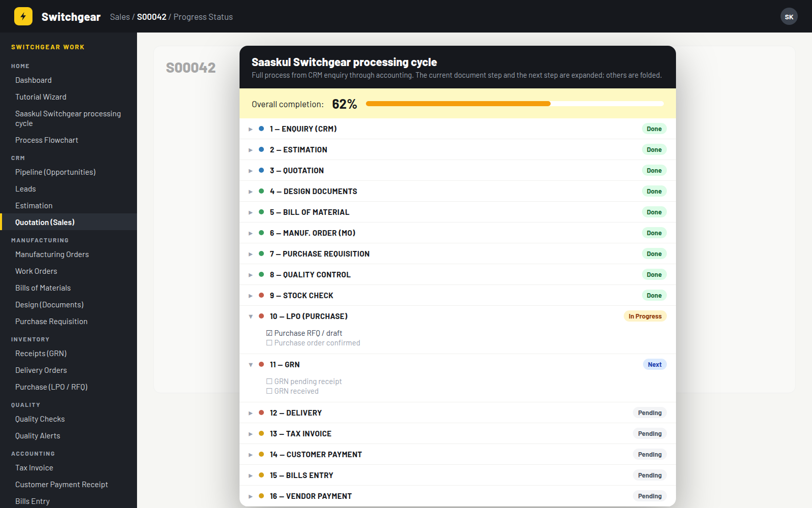The width and height of the screenshot is (812, 508).
Task: Click the 7 – PURCHASE REQUISITION title
Action: 320,254
